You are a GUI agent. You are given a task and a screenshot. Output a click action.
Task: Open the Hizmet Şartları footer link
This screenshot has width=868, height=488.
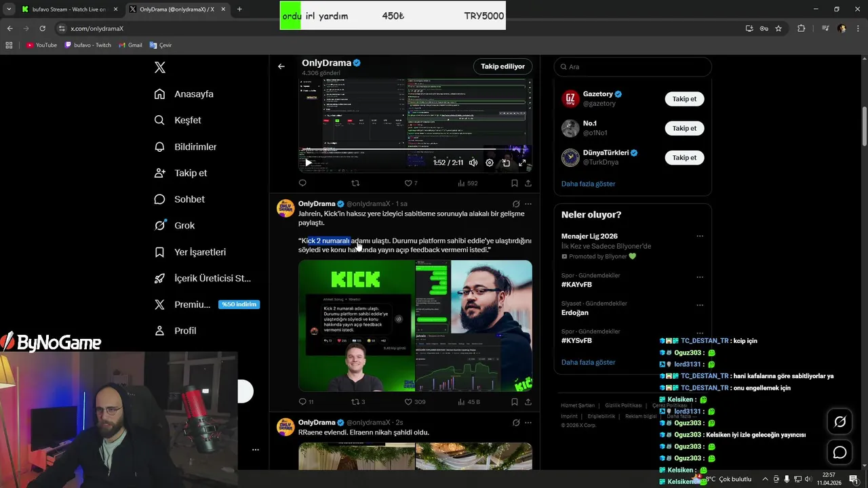point(578,405)
